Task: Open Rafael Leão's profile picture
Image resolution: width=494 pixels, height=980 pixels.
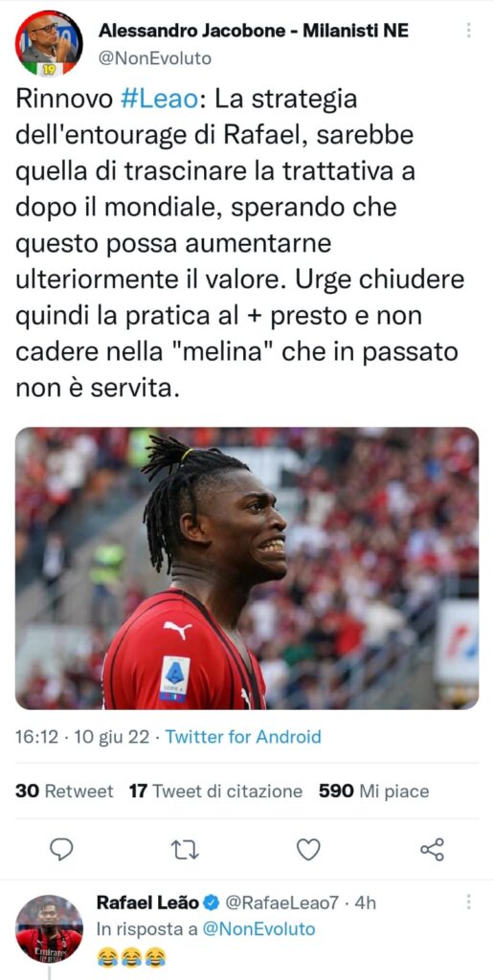Action: point(49,928)
